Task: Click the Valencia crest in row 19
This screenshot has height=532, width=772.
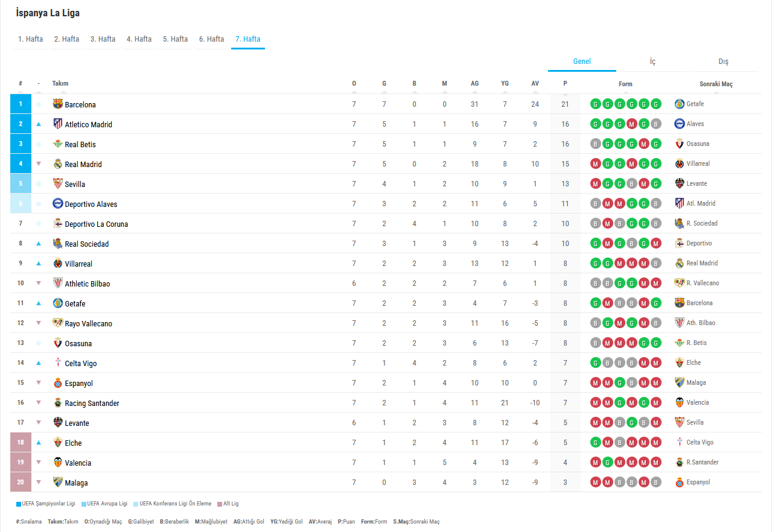Action: click(58, 462)
